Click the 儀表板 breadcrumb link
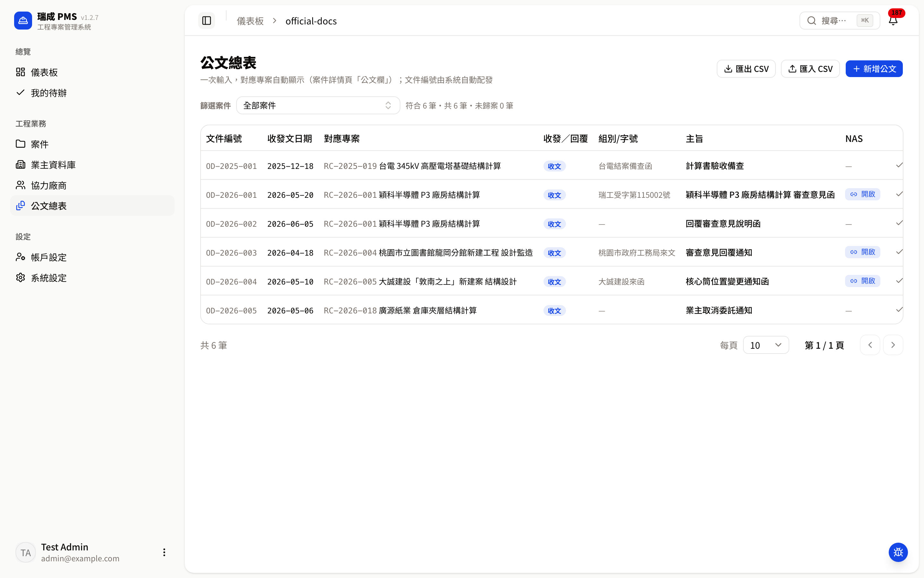Image resolution: width=924 pixels, height=578 pixels. point(250,21)
